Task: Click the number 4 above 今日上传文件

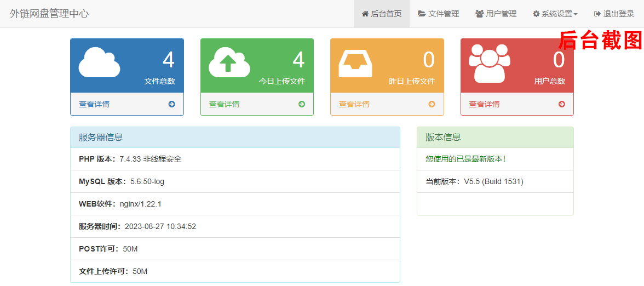Action: (x=298, y=60)
